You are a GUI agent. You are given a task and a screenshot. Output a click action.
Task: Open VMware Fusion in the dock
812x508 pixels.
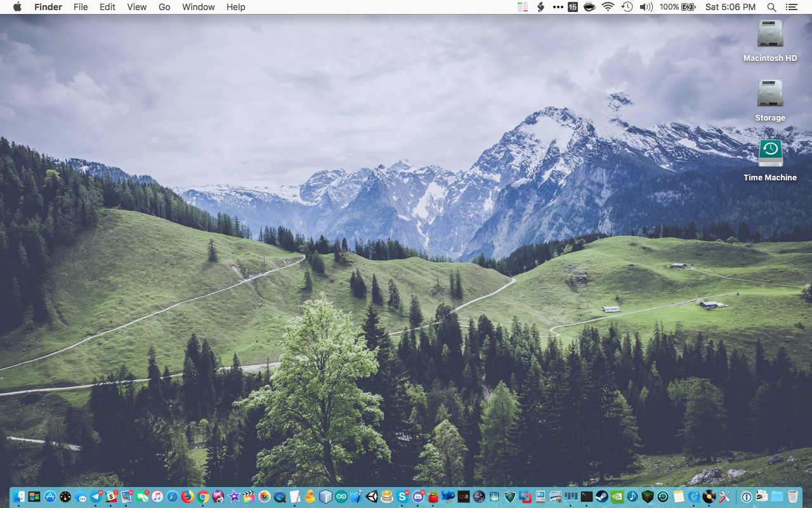525,497
